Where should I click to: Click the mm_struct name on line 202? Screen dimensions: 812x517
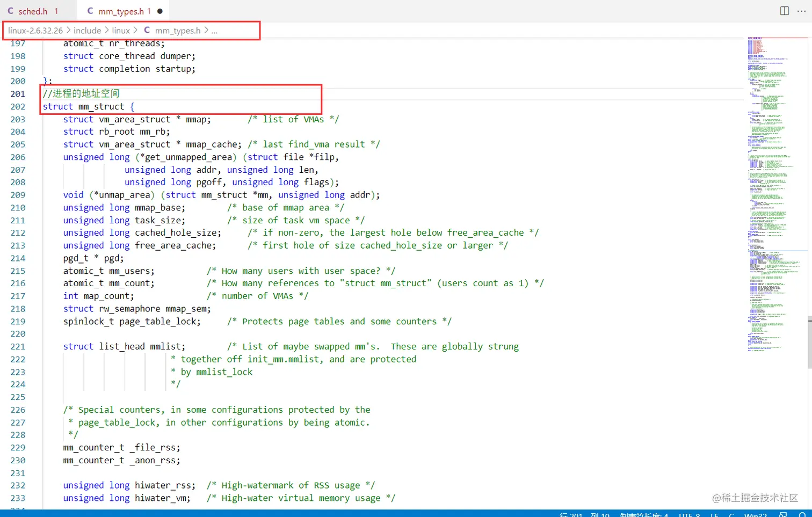101,106
